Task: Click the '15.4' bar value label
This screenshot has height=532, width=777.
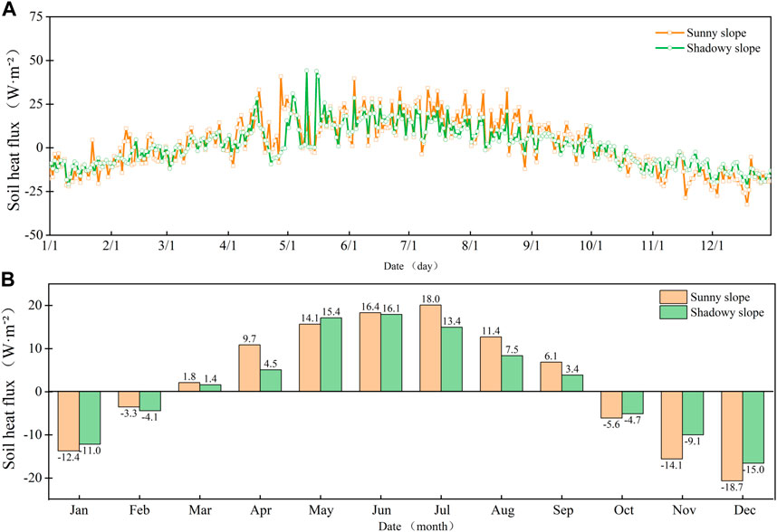Action: pyautogui.click(x=331, y=312)
